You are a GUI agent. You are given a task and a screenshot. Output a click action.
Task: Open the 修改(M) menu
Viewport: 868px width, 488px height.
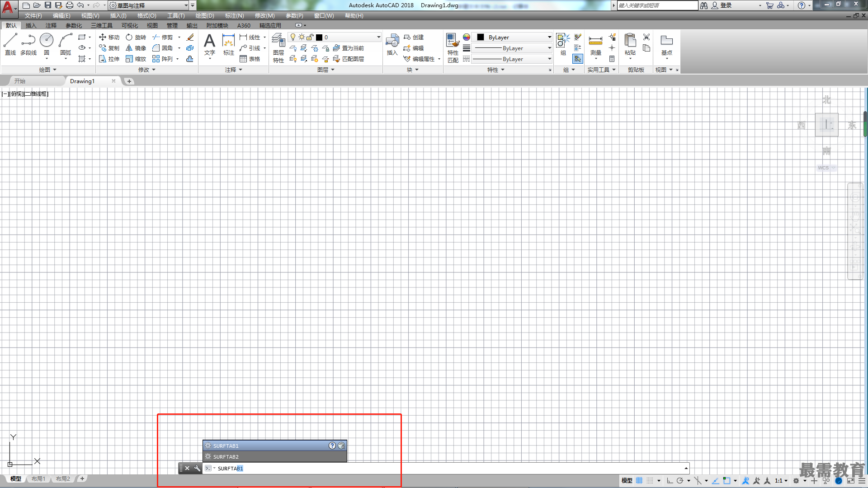[x=264, y=15]
